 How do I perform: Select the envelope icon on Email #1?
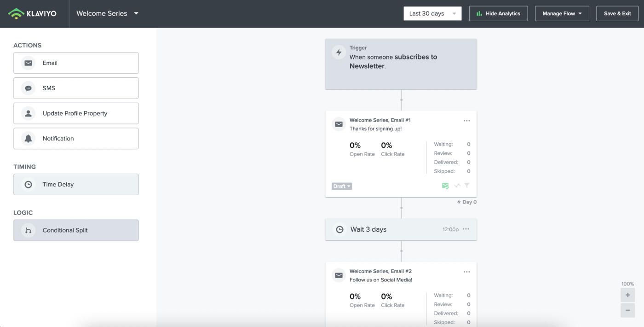click(339, 124)
